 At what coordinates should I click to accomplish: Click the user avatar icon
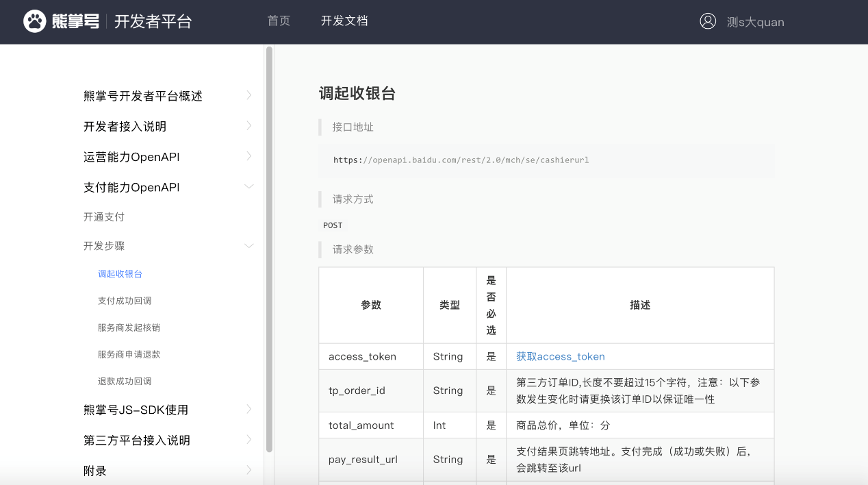click(708, 21)
